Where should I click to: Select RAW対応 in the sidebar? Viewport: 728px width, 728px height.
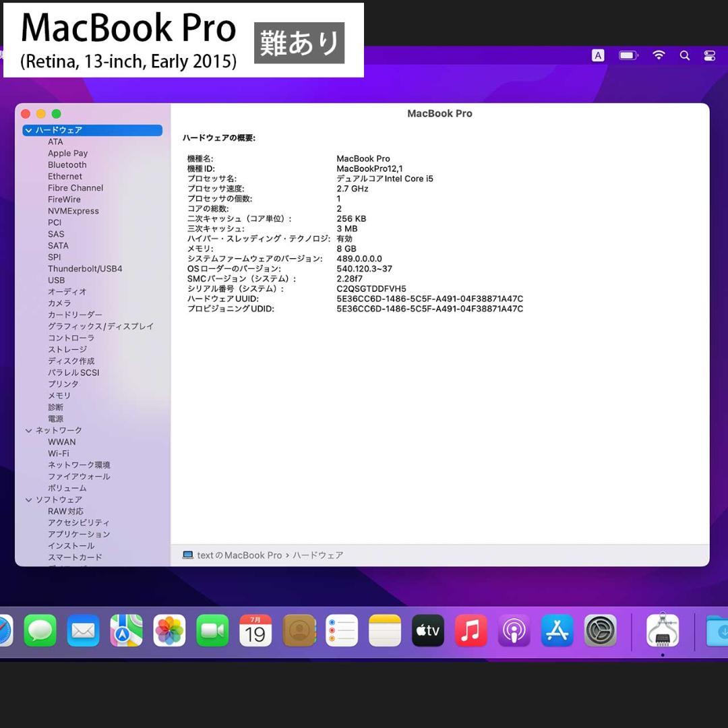65,511
